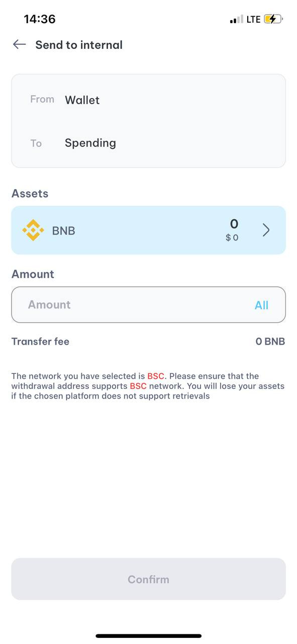Viewport: 297px width, 644px height.
Task: Tap the BNB asset row in Assets section
Action: (x=148, y=230)
